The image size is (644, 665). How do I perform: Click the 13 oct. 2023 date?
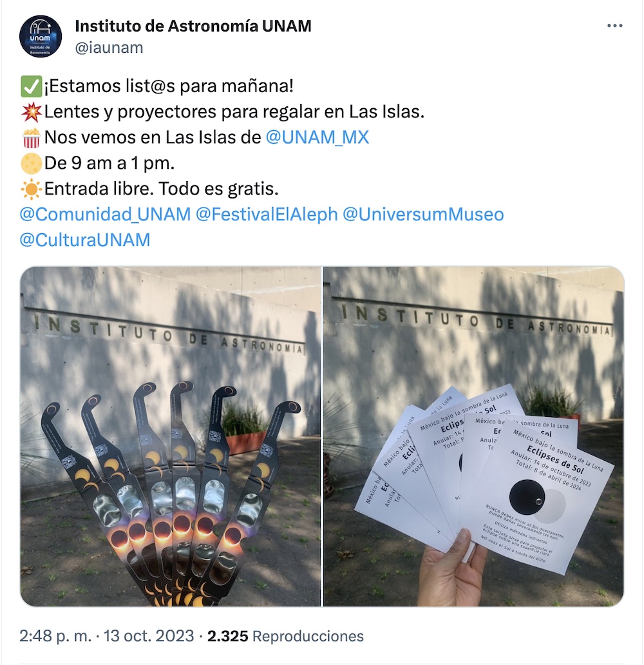coord(149,636)
